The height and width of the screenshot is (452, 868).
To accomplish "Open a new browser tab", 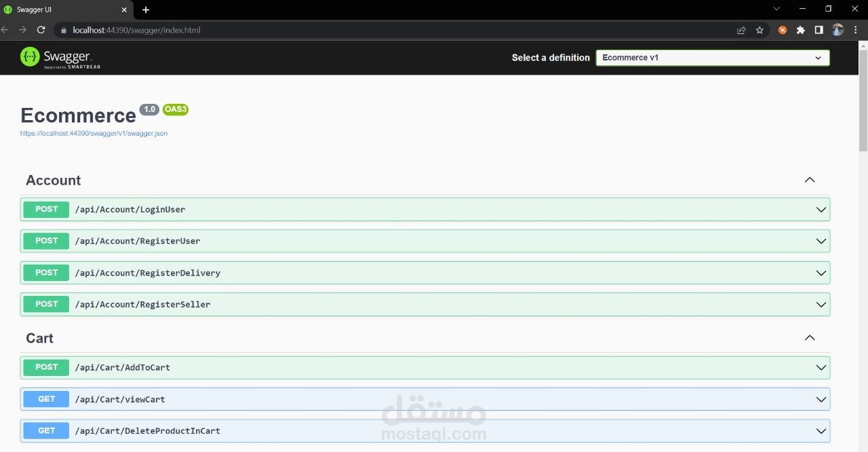I will tap(146, 10).
